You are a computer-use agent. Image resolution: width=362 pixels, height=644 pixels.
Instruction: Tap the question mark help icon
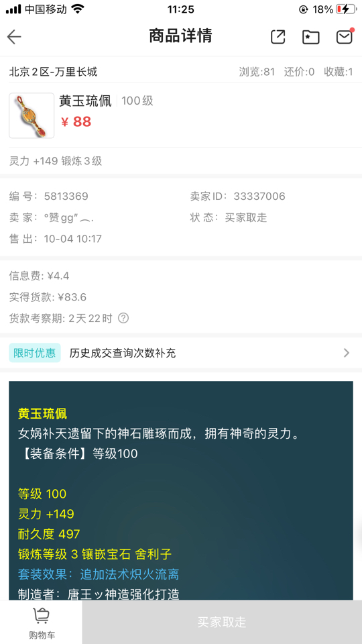tap(123, 318)
